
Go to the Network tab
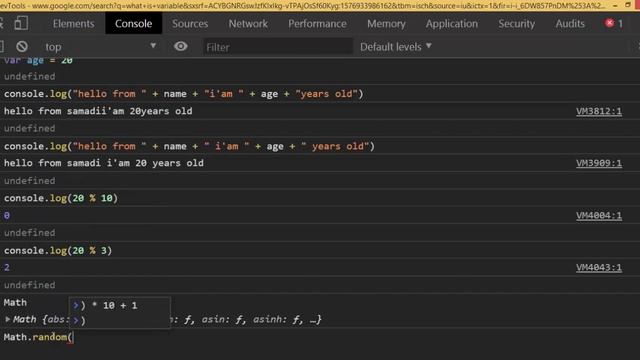click(248, 24)
